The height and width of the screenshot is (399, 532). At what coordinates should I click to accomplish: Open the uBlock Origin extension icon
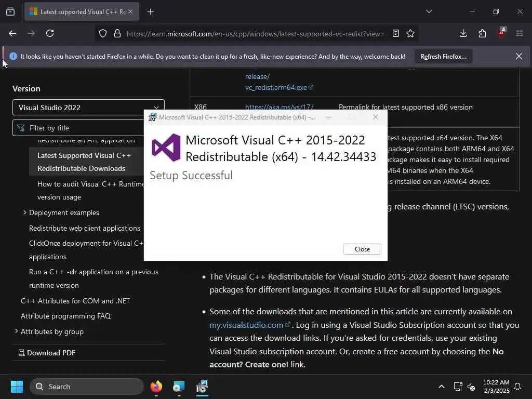pos(501,33)
